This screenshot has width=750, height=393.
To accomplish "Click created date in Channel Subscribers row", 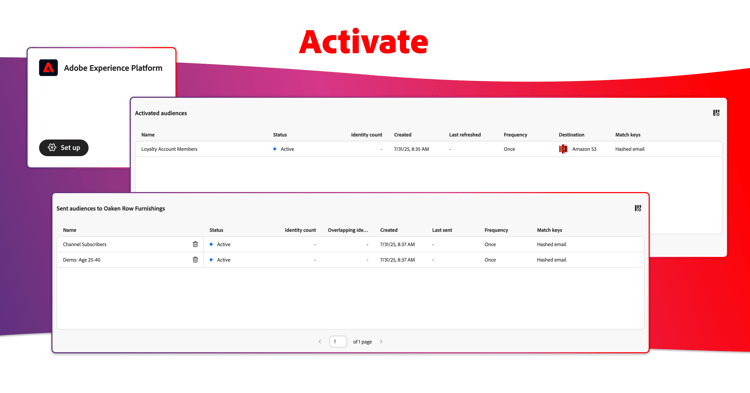I will coord(397,244).
